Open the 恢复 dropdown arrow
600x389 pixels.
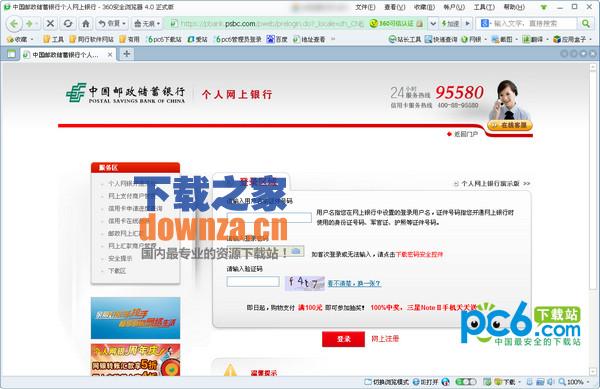pyautogui.click(x=124, y=24)
